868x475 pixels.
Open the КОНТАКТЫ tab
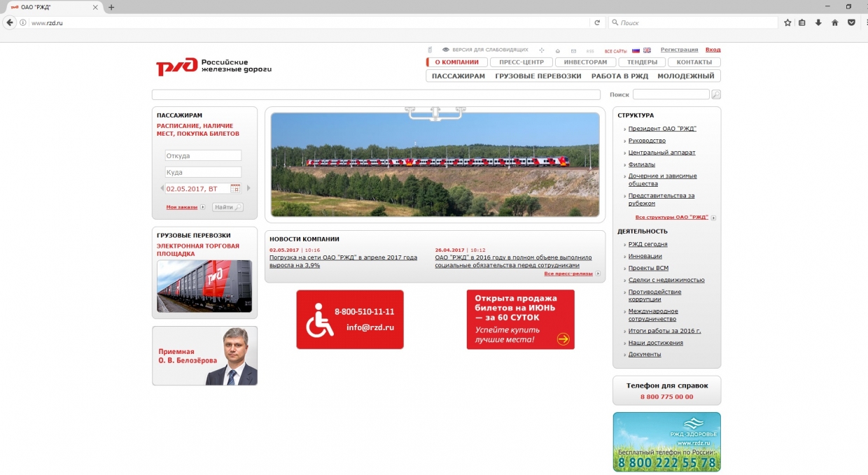(x=694, y=62)
